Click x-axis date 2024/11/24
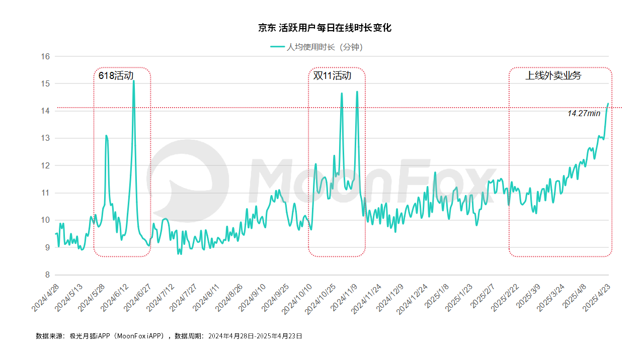This screenshot has width=644, height=362. point(367,299)
